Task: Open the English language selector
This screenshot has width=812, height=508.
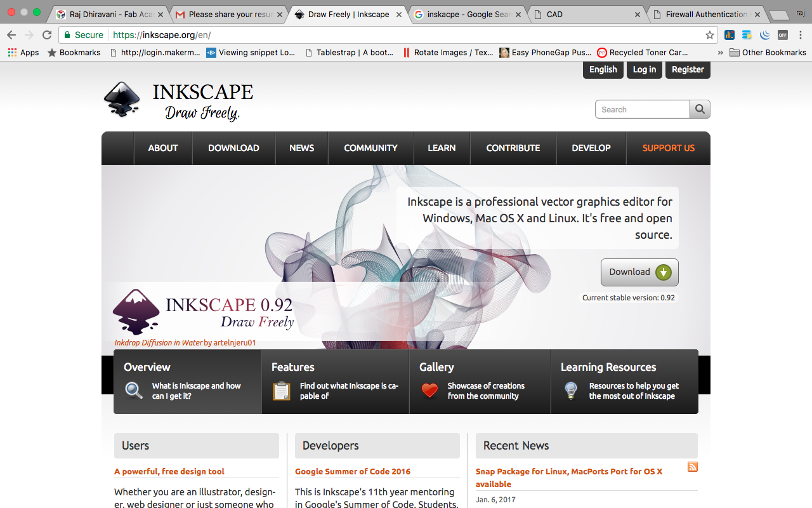Action: (x=603, y=70)
